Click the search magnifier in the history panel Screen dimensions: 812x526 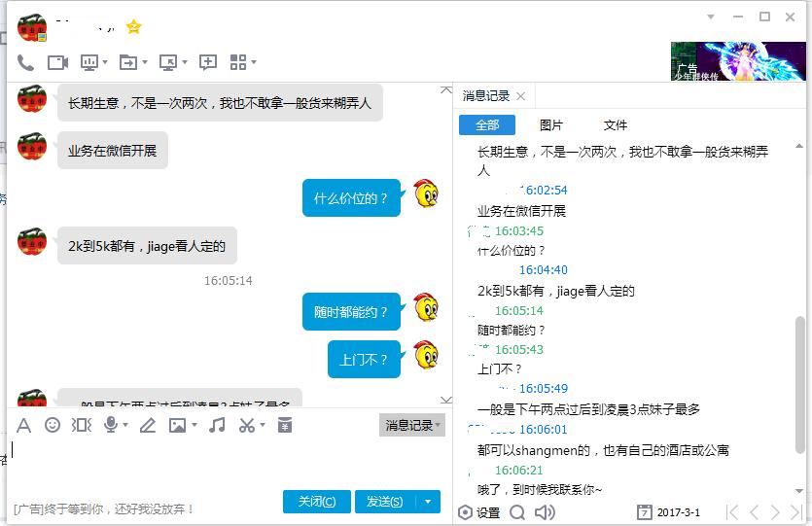coord(517,512)
